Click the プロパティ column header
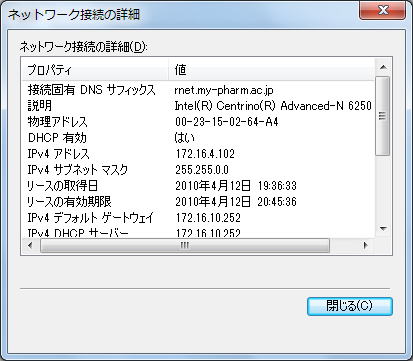Screen dimensions: 413x361 point(95,70)
